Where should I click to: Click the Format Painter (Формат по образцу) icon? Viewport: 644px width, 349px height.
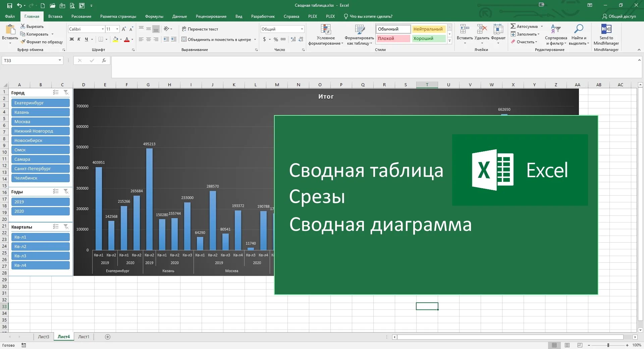click(23, 42)
